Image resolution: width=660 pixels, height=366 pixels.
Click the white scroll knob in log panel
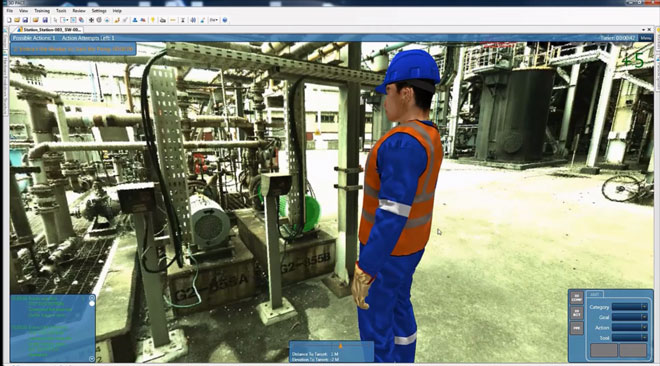pos(92,303)
